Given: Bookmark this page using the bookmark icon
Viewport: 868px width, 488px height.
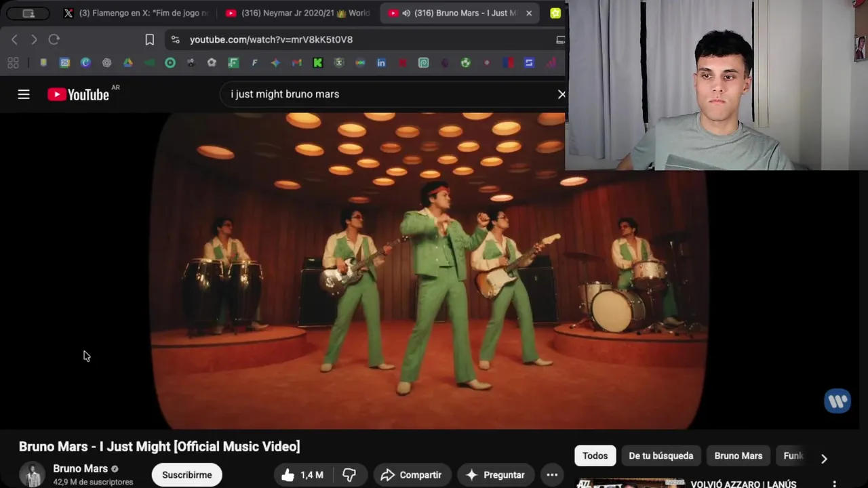Looking at the screenshot, I should click(150, 39).
